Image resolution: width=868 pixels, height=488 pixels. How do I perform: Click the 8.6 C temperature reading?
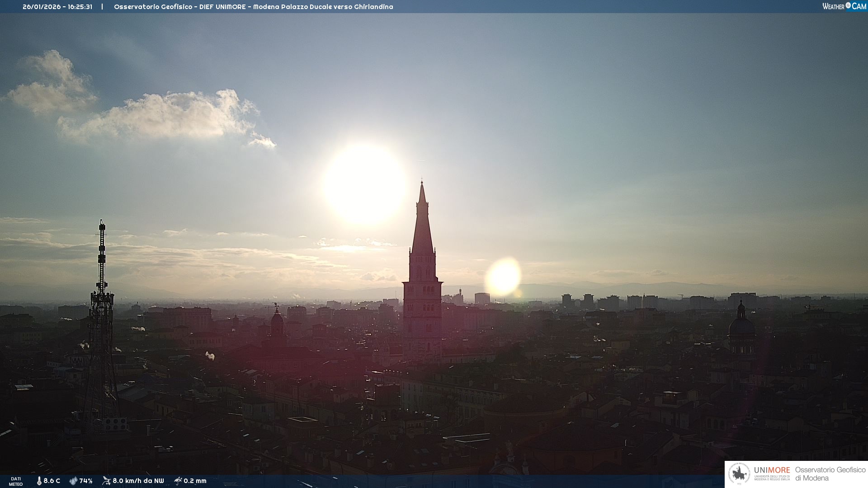[x=52, y=481]
